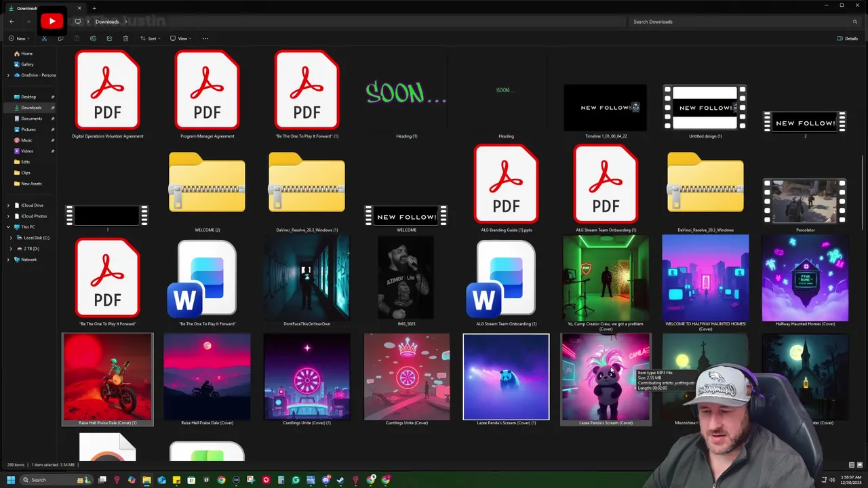Screen dimensions: 868x488
Task: Open Outlook from the taskbar
Action: click(161, 480)
